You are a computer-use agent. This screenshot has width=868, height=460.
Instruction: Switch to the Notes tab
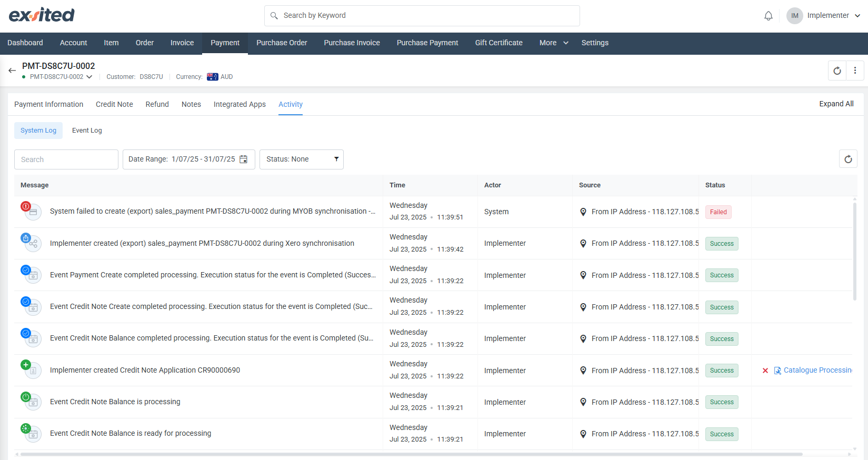point(191,104)
